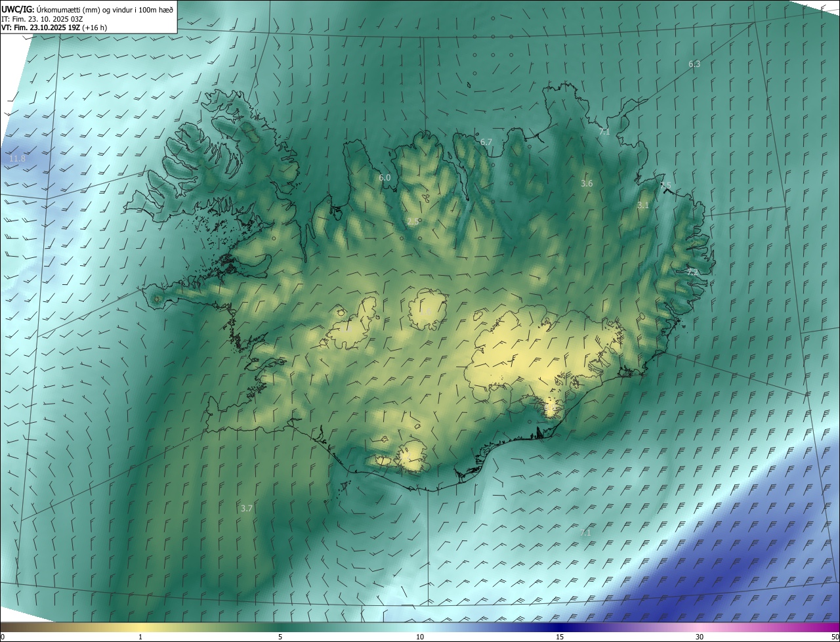Click the 50 tick label on the colour scale
Image resolution: width=840 pixels, height=642 pixels.
[x=835, y=637]
